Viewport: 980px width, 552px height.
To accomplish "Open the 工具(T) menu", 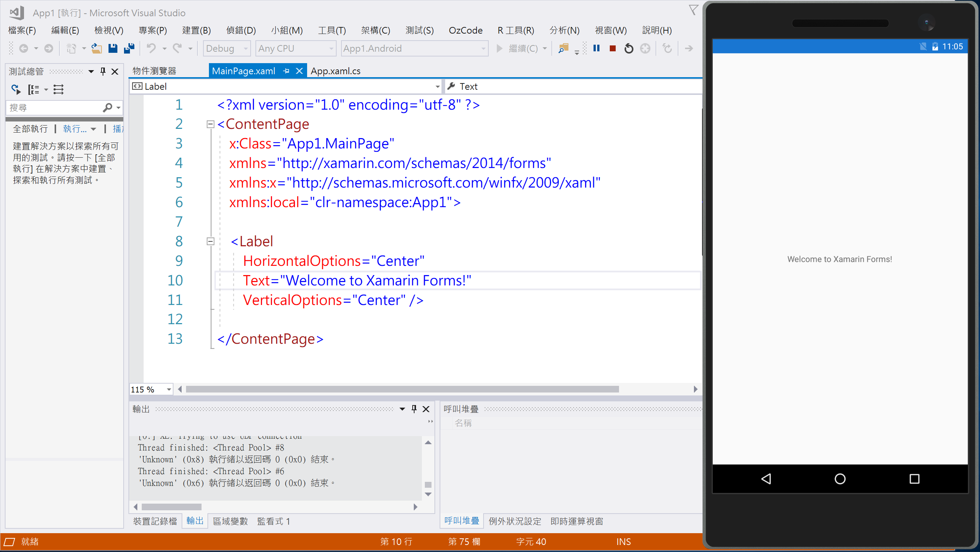I will (x=332, y=30).
